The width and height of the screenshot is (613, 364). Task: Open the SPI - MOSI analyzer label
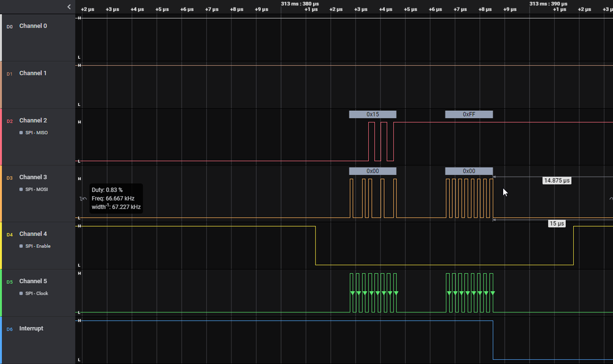[37, 189]
